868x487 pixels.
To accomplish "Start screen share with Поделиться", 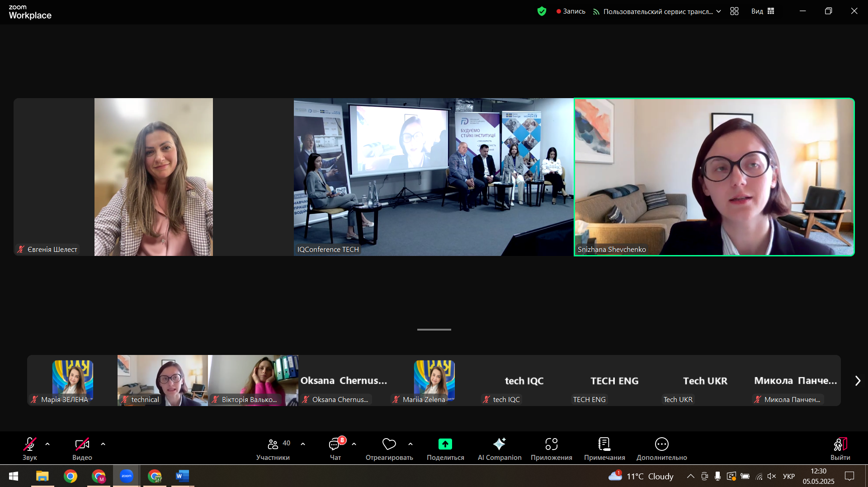I will [x=445, y=449].
